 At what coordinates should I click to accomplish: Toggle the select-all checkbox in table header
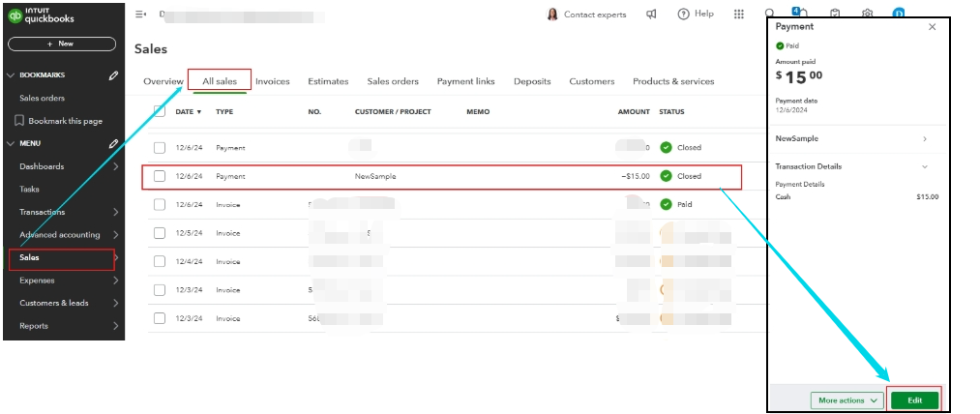(x=160, y=112)
